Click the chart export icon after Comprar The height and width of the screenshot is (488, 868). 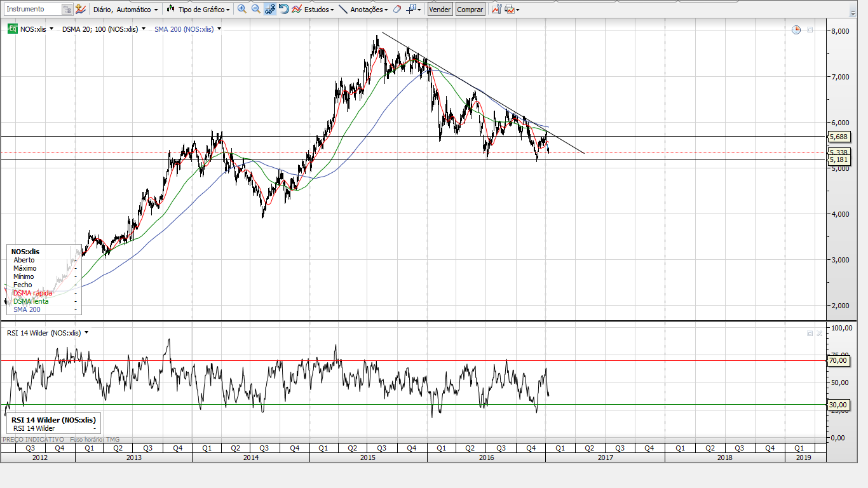(x=496, y=10)
